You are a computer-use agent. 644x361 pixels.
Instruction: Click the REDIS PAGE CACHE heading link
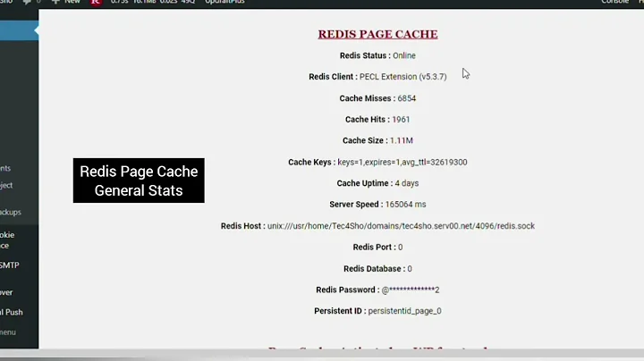pyautogui.click(x=377, y=34)
